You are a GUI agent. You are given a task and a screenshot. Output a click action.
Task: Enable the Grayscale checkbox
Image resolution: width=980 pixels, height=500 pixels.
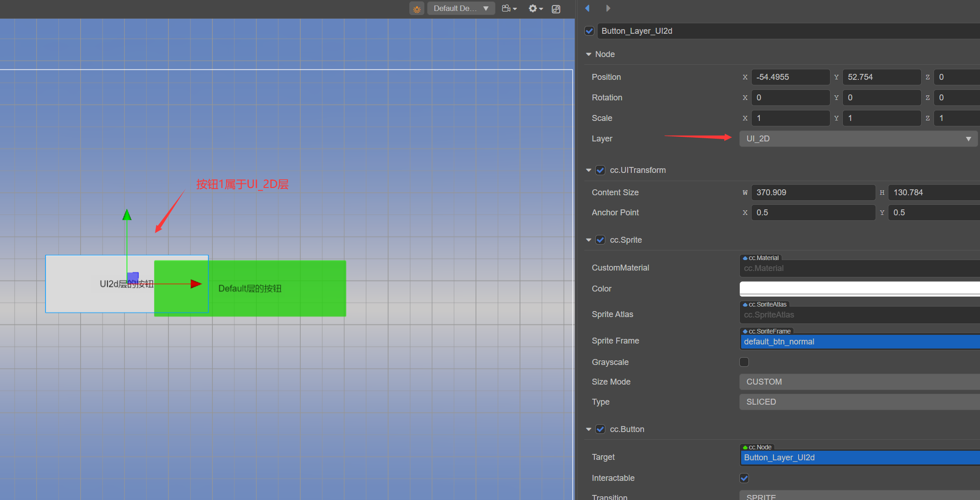(744, 362)
